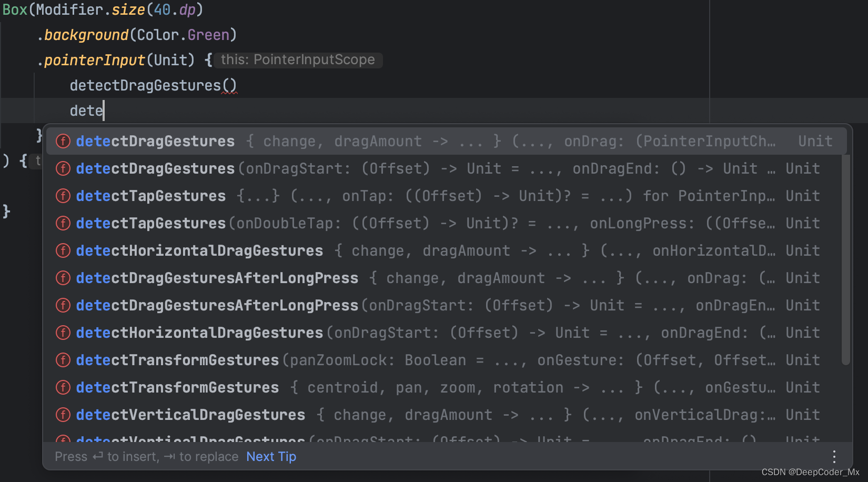The height and width of the screenshot is (482, 868).
Task: Click the Next Tip link
Action: (271, 457)
